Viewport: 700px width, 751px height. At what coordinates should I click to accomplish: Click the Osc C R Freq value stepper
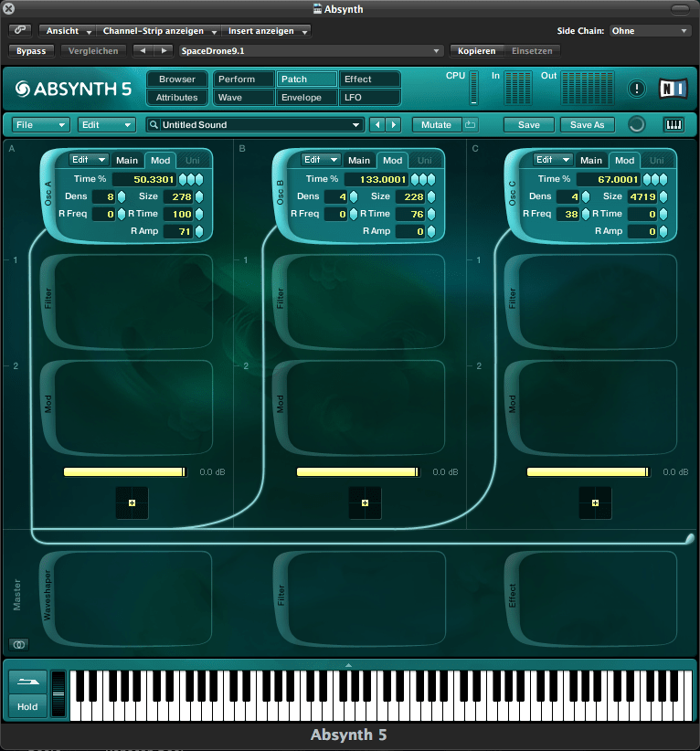click(586, 214)
